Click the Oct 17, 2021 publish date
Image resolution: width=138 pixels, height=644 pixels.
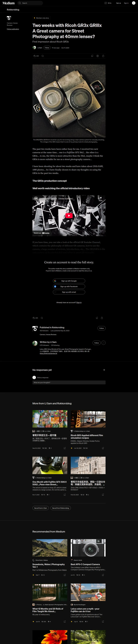click(65, 48)
